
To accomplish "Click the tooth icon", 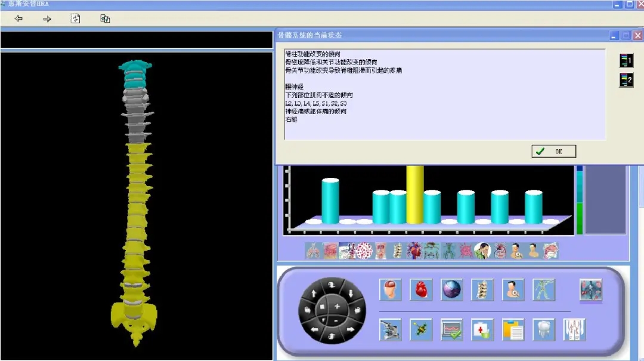I will (x=544, y=329).
